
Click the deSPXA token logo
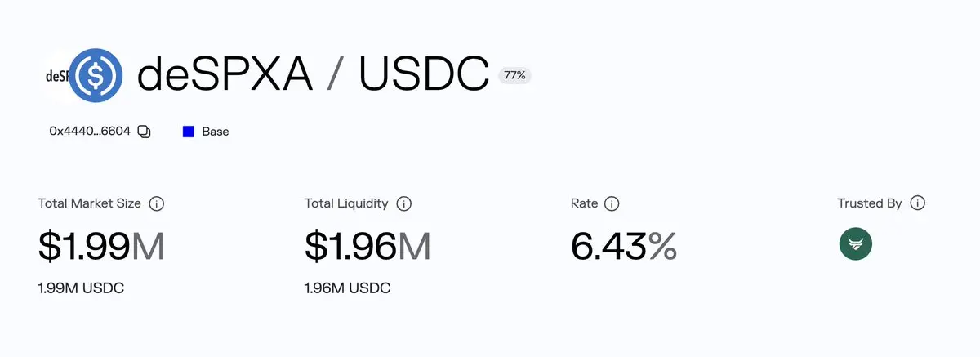point(55,77)
